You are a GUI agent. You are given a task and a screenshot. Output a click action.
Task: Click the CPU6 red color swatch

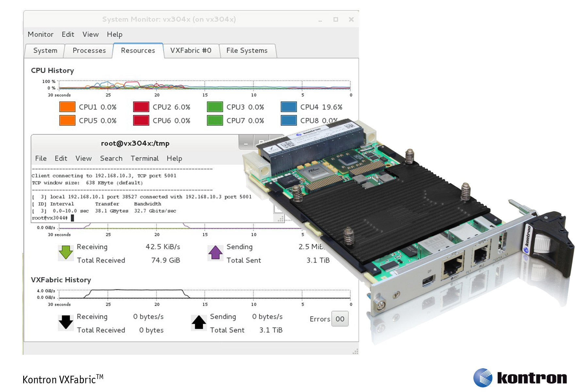[141, 120]
